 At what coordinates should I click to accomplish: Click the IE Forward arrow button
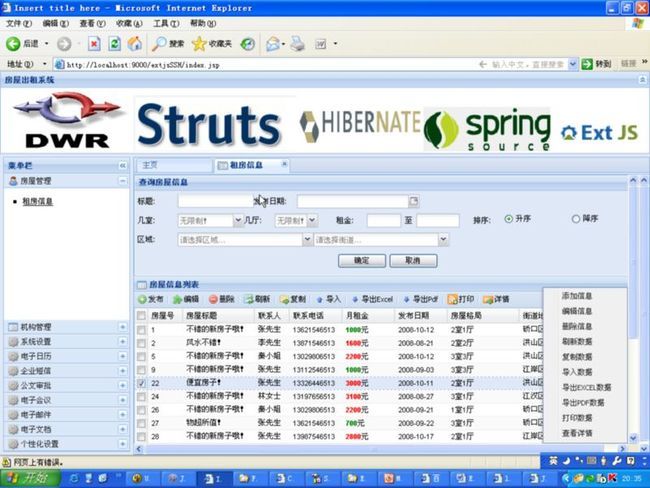[x=64, y=44]
